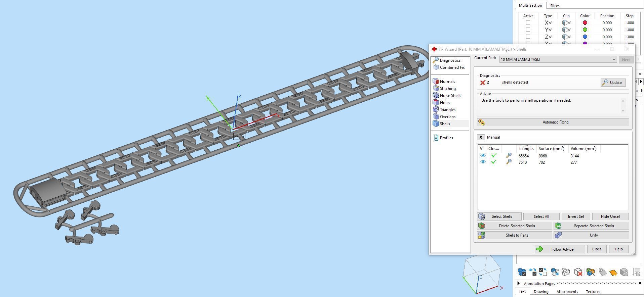This screenshot has height=297, width=644.
Task: Open the Text annotation tab
Action: 522,291
